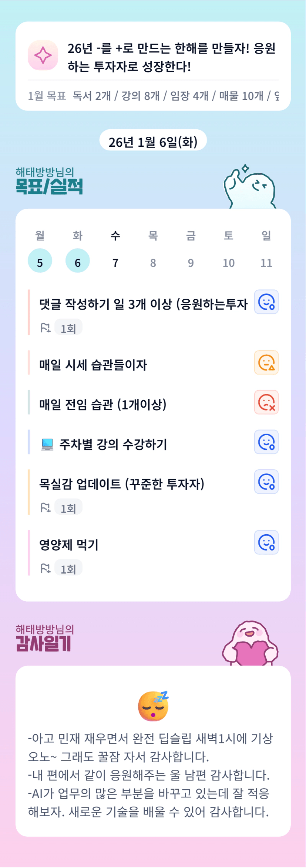
Task: Click the 1회 badge under 댓글 작성하기
Action: 68,328
